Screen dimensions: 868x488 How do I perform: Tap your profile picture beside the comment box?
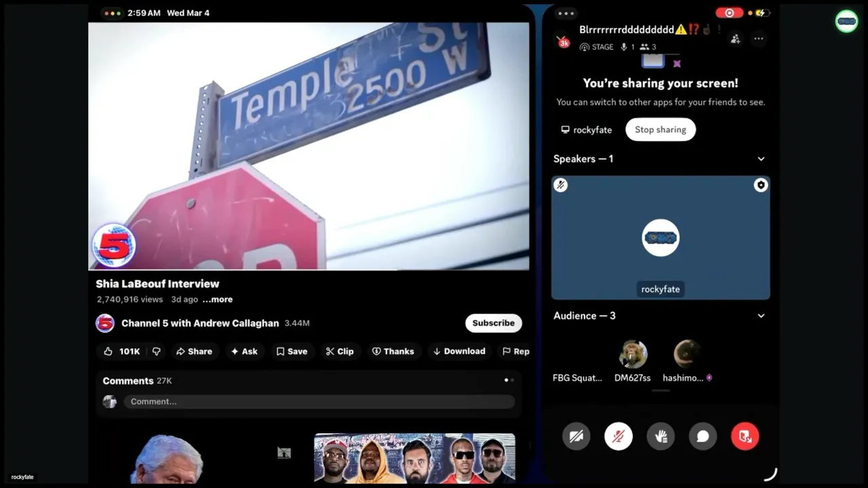(109, 402)
